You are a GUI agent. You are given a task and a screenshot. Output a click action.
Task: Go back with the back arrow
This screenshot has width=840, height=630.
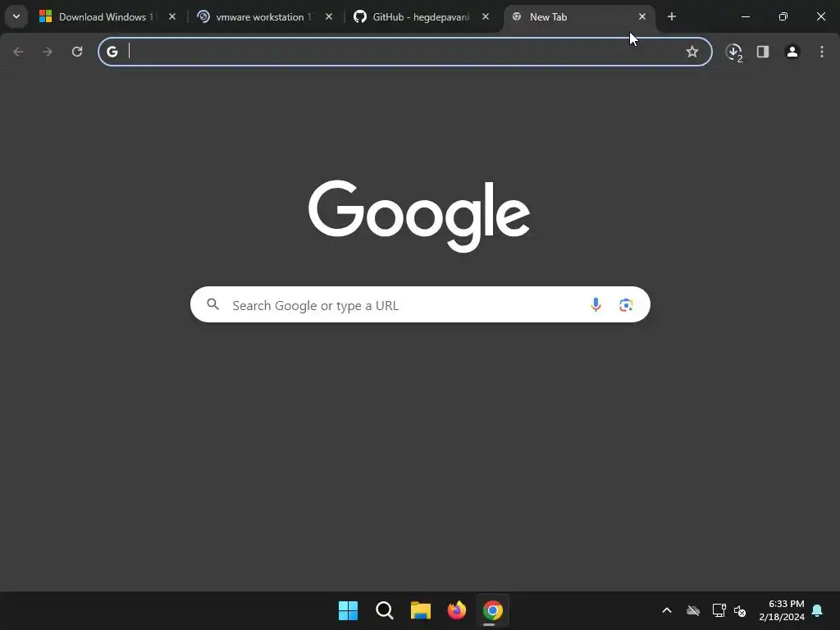pyautogui.click(x=18, y=52)
